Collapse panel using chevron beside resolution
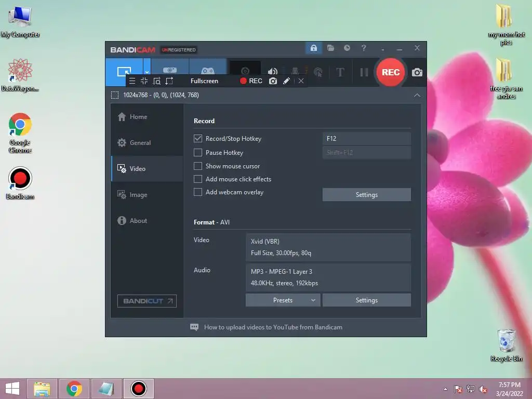The width and height of the screenshot is (532, 399). [x=417, y=96]
